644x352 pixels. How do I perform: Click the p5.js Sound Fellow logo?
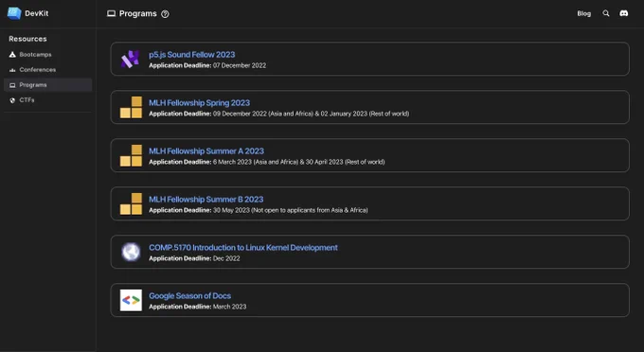tap(131, 59)
